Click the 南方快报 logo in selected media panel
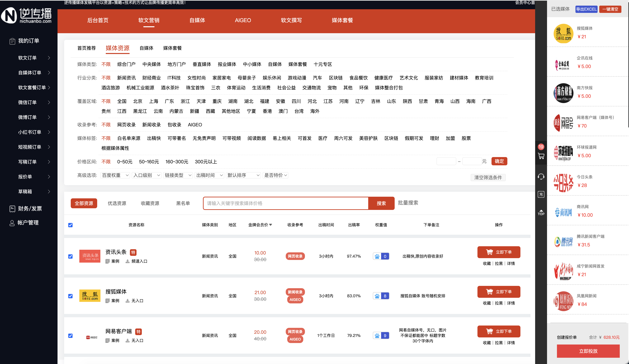Screen dimensions: 629x364 pyautogui.click(x=563, y=93)
